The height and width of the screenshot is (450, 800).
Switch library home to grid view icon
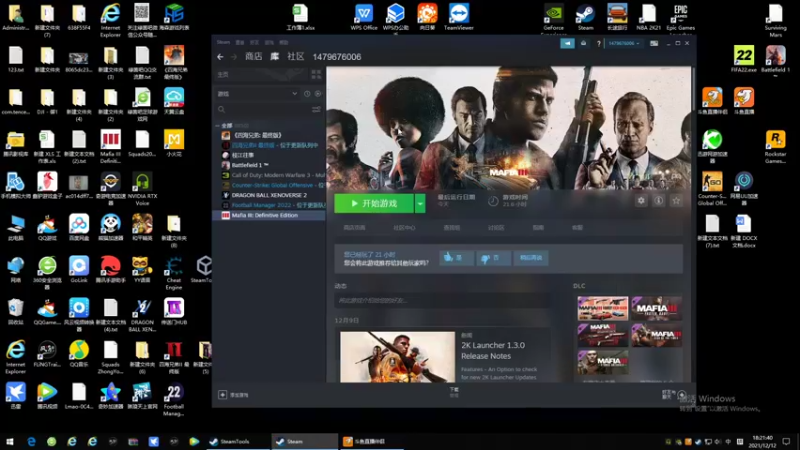pos(316,74)
